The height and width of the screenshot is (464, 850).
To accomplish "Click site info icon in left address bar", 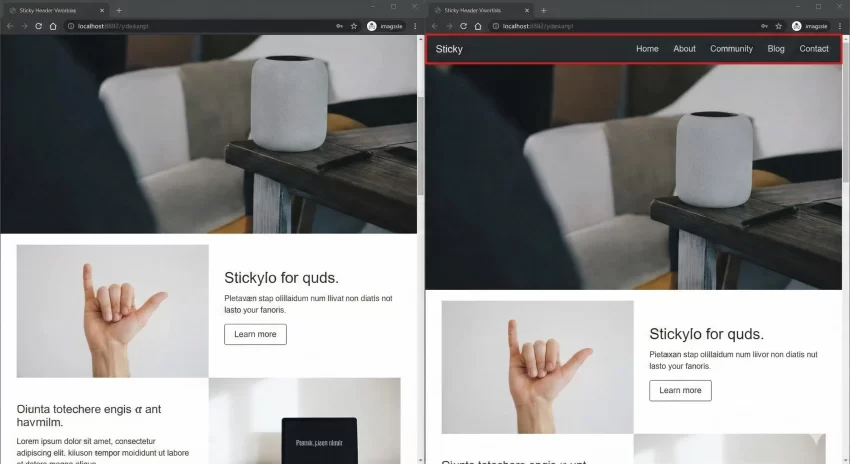I will pyautogui.click(x=70, y=26).
